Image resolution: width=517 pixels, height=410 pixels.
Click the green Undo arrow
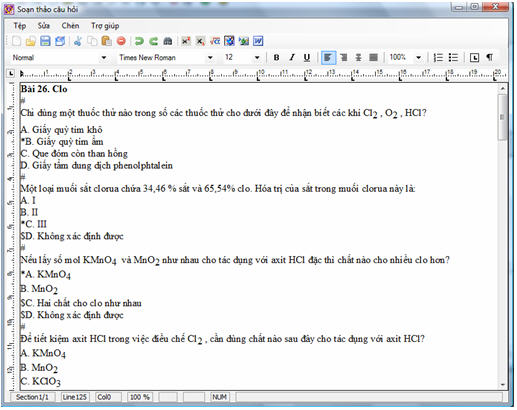(x=139, y=41)
